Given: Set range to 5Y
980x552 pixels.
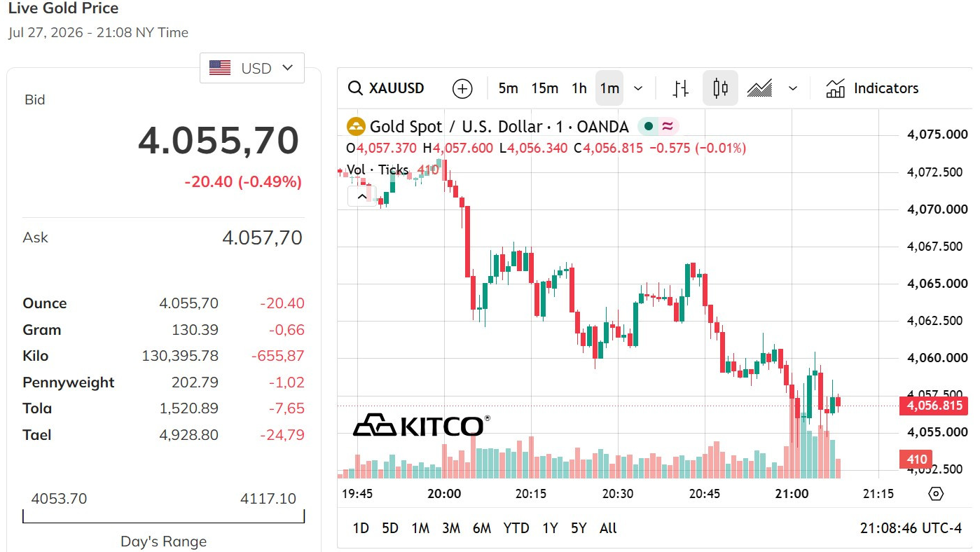Looking at the screenshot, I should pos(579,528).
